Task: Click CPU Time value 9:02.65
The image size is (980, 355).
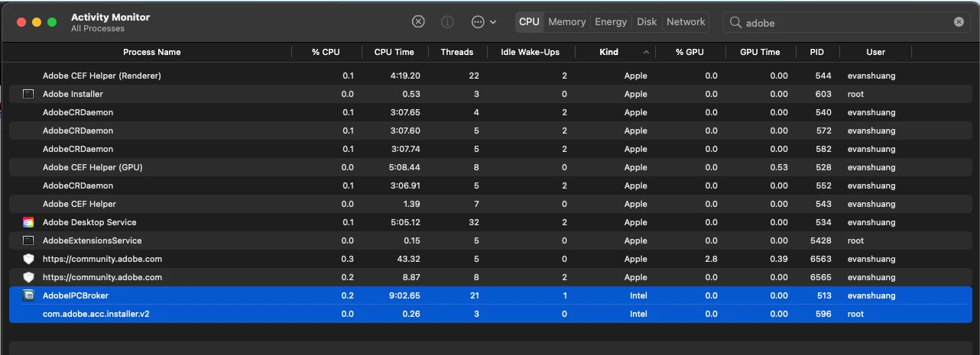Action: (405, 295)
